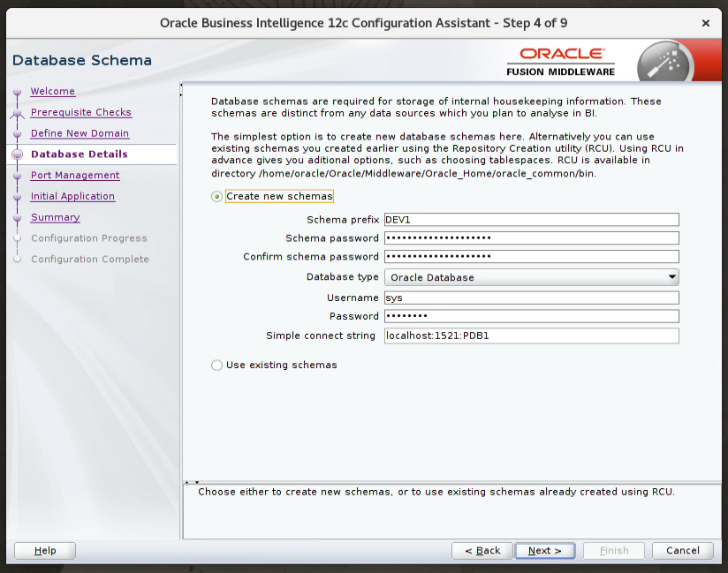Click the Port Management step bullet icon
This screenshot has height=573, width=728.
[17, 176]
